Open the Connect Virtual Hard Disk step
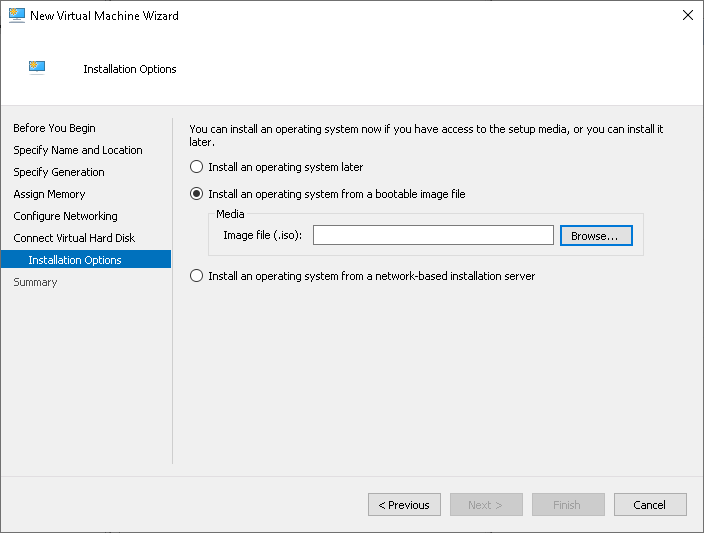Image resolution: width=704 pixels, height=533 pixels. click(74, 238)
